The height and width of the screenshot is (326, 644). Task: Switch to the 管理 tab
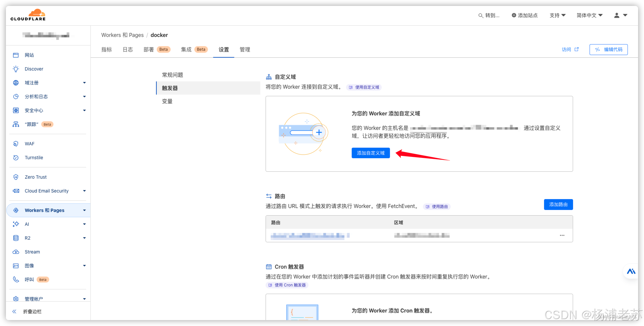(x=245, y=49)
